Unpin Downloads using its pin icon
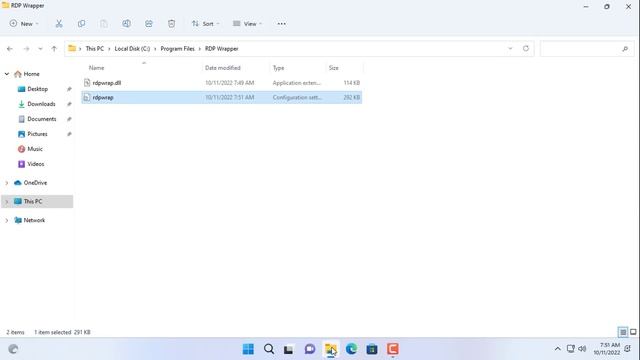The image size is (640, 360). [x=69, y=104]
